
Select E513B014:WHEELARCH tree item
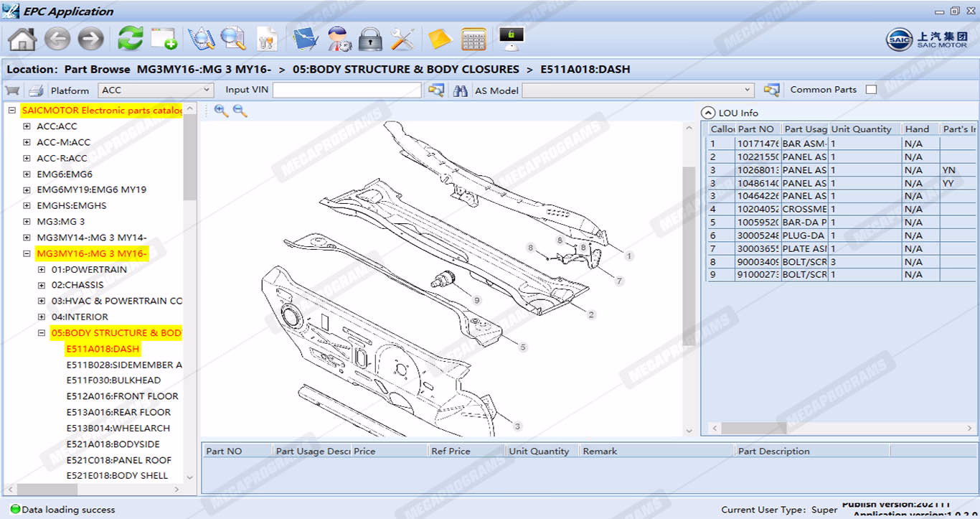(x=118, y=428)
